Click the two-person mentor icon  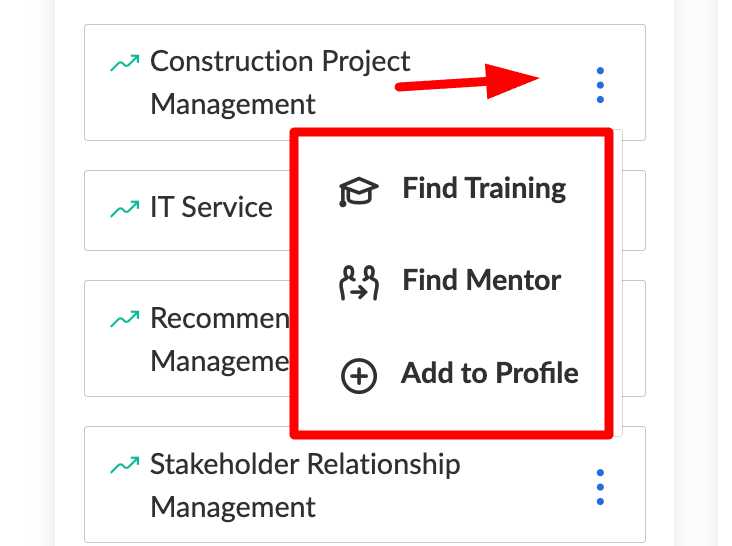(359, 283)
